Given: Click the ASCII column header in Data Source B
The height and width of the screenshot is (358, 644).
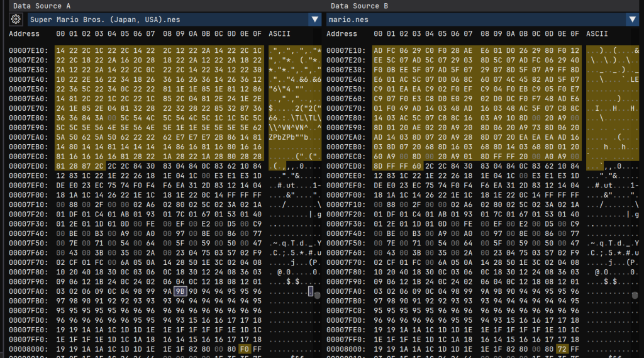Looking at the screenshot, I should 597,33.
